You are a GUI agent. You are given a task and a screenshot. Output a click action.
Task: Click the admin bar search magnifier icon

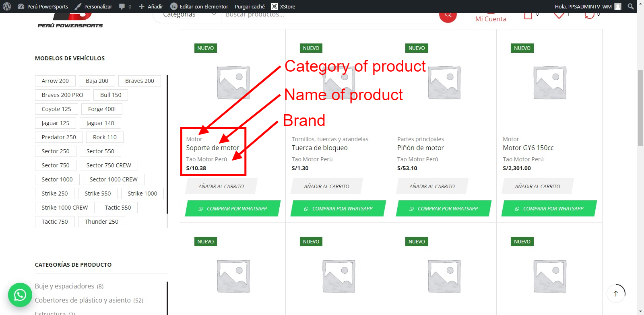point(631,6)
